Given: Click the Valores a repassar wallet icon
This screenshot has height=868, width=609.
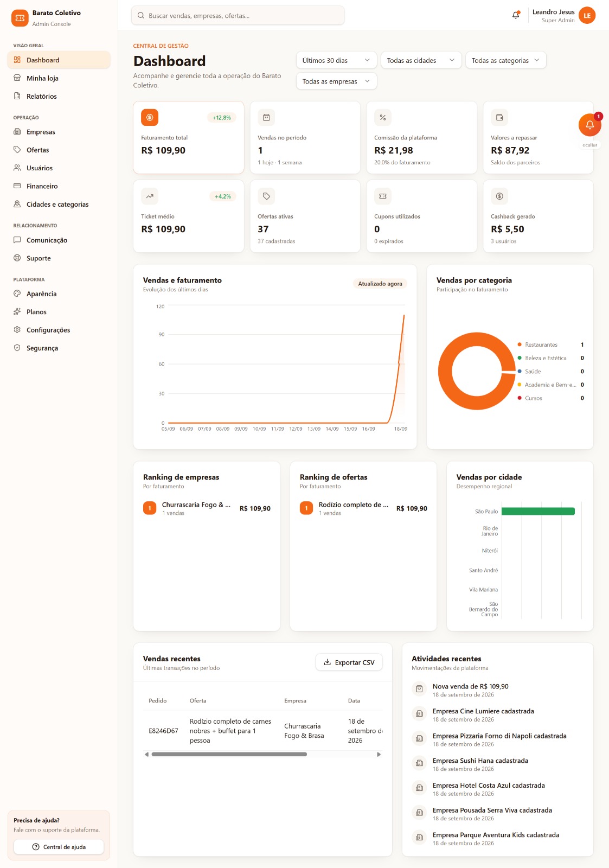Looking at the screenshot, I should (499, 117).
